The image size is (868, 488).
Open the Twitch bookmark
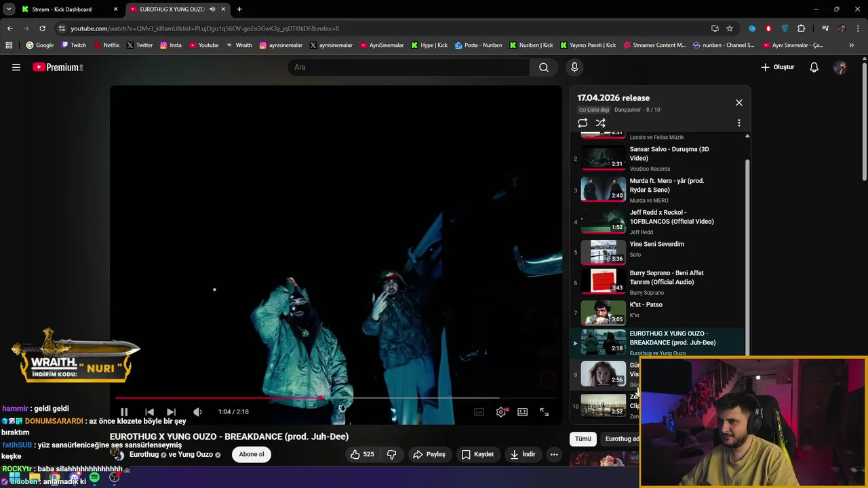click(x=74, y=45)
